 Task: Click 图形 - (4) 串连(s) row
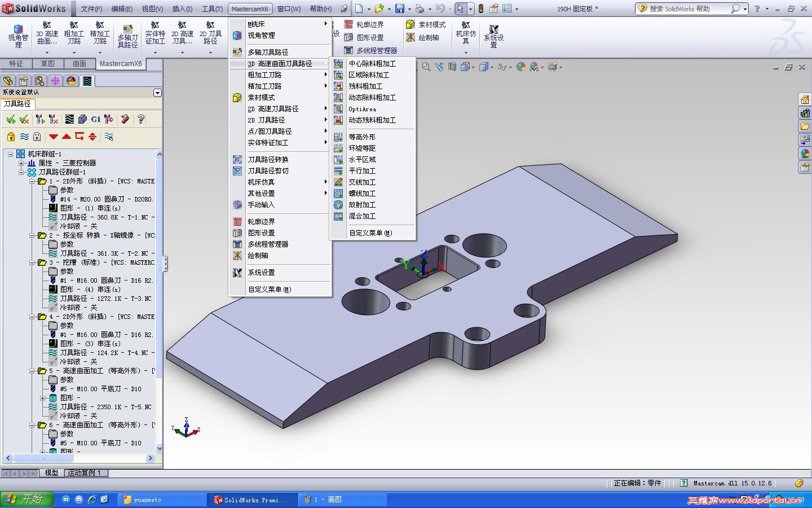coord(85,290)
